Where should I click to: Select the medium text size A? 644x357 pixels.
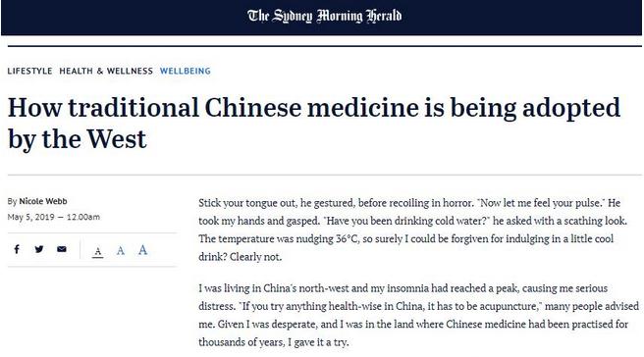click(x=121, y=250)
